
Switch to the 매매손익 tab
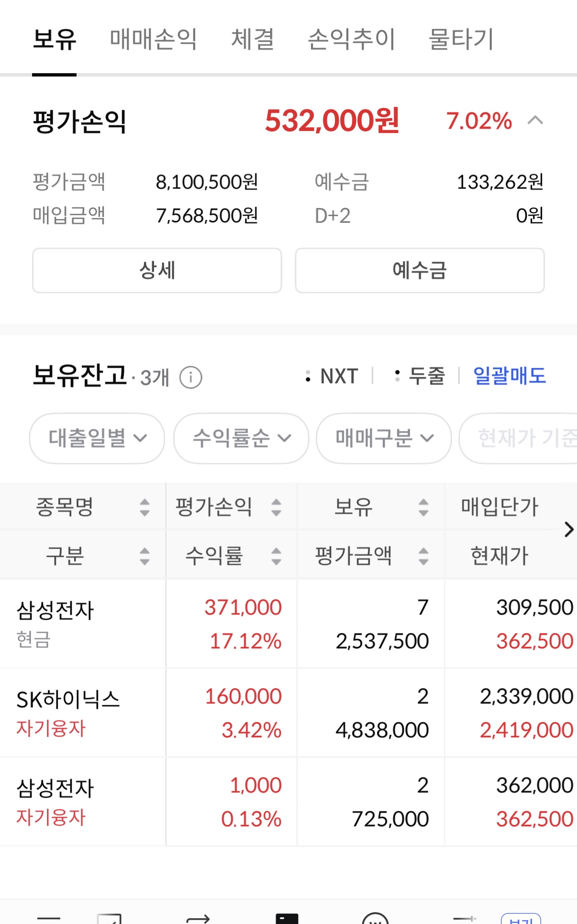(153, 39)
